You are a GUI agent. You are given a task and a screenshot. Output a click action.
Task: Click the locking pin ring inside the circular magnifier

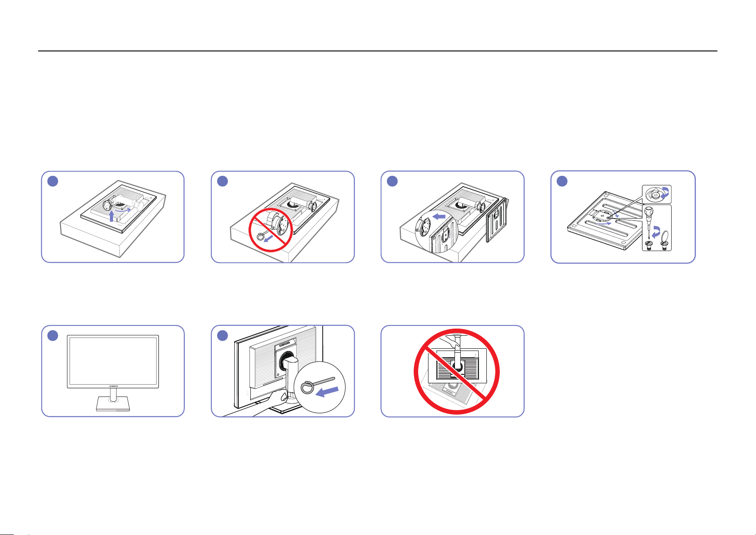coord(307,388)
